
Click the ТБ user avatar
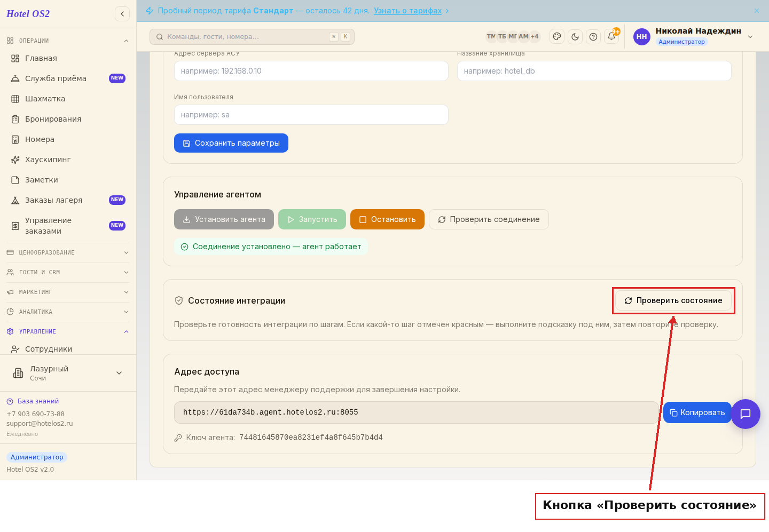[502, 37]
